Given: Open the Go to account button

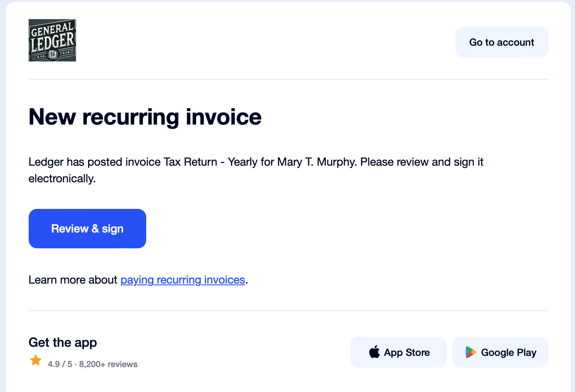Looking at the screenshot, I should (x=501, y=42).
